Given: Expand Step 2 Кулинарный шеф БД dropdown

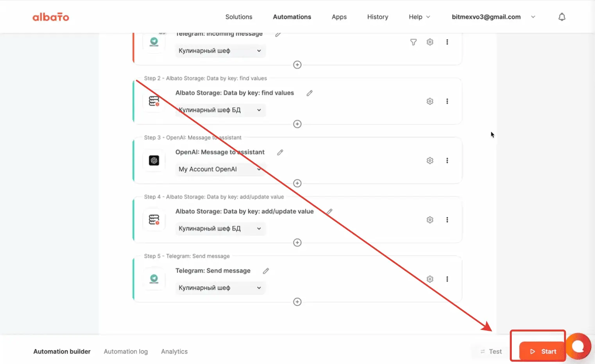Looking at the screenshot, I should pos(220,110).
